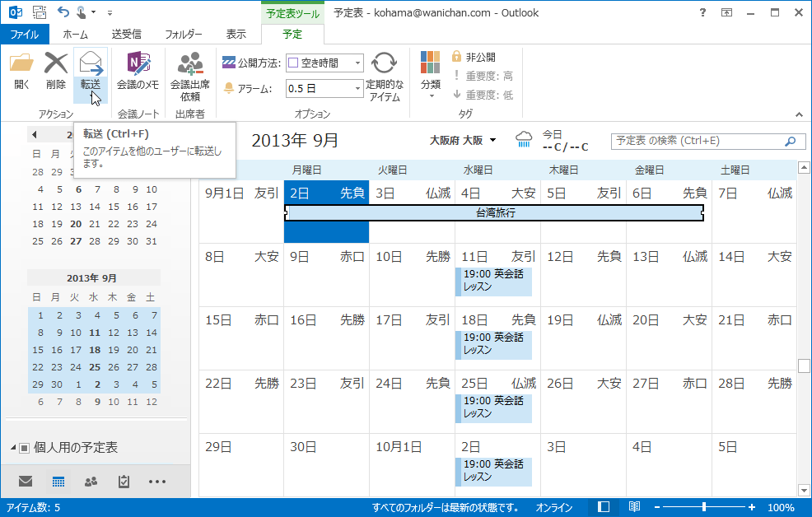Click the 30日 day cell
This screenshot has width=812, height=517.
(x=326, y=465)
